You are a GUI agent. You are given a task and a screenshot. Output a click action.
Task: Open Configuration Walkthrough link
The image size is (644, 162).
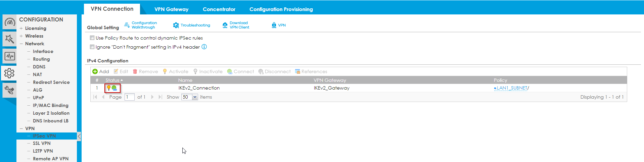pyautogui.click(x=144, y=25)
